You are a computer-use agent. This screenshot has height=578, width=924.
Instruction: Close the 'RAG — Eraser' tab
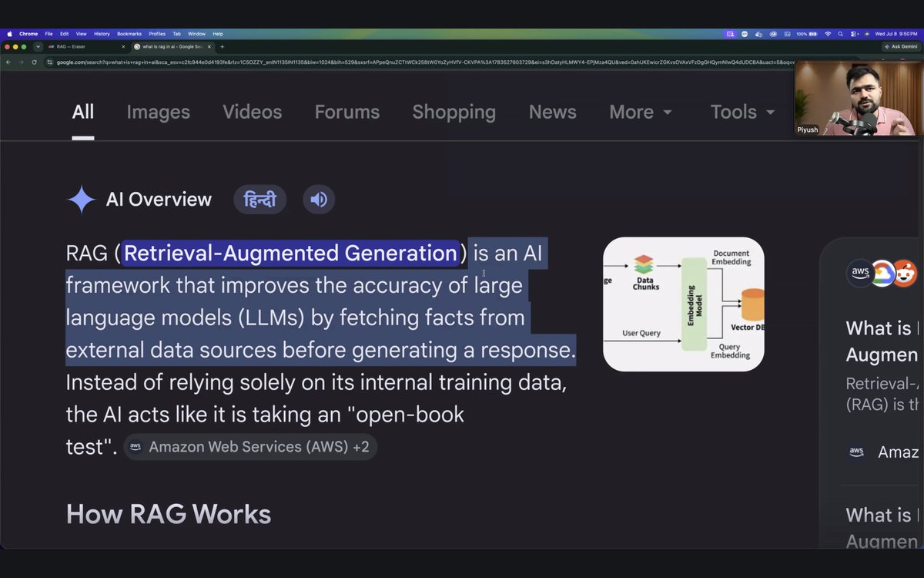pos(123,47)
